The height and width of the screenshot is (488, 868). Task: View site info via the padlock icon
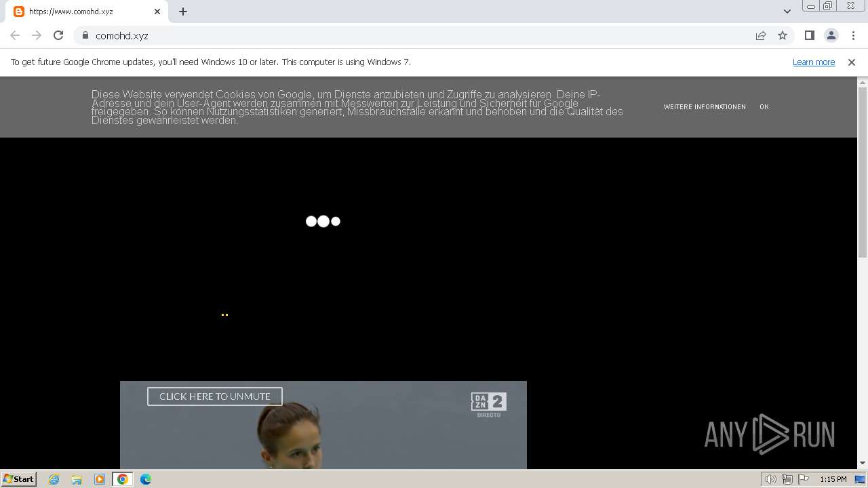coord(85,35)
